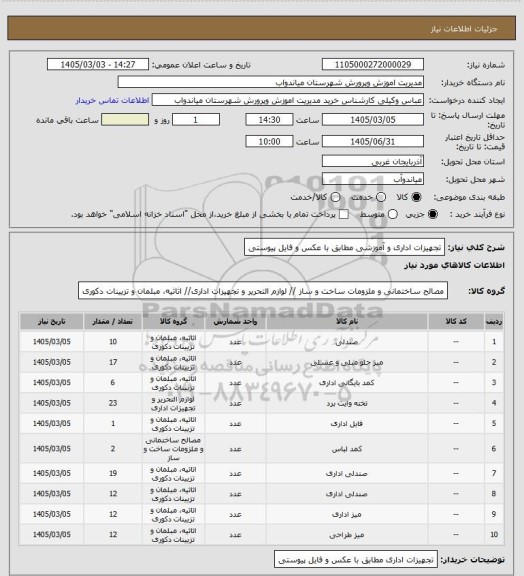Click the صندلی اداری item in row 7
This screenshot has width=524, height=576.
click(347, 474)
